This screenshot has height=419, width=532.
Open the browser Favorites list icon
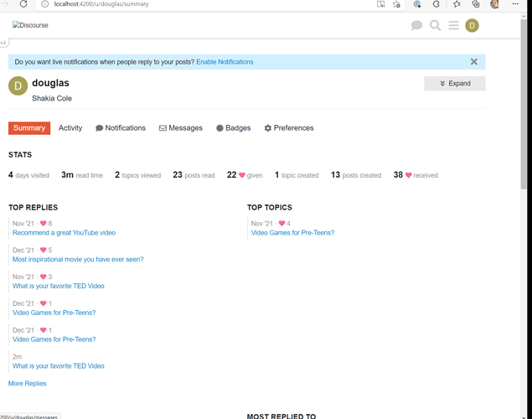[457, 4]
